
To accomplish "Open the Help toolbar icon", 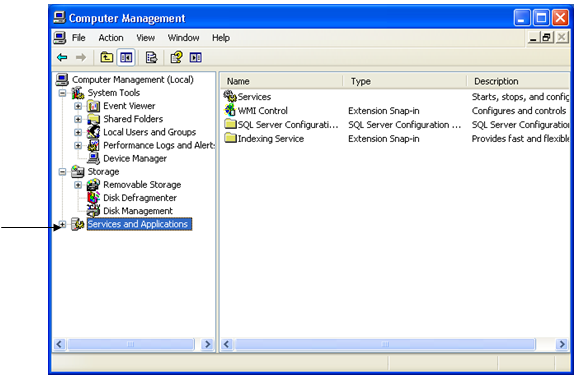I will coord(176,57).
